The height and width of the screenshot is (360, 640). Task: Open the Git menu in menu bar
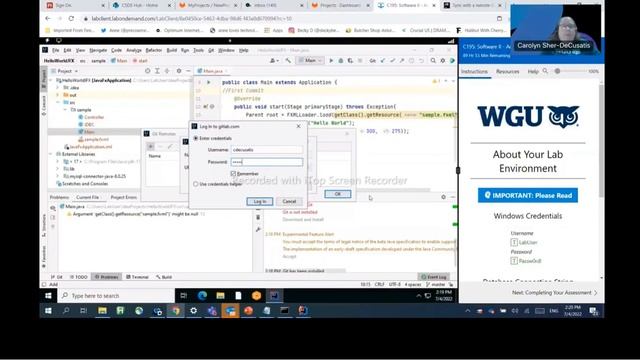[211, 50]
